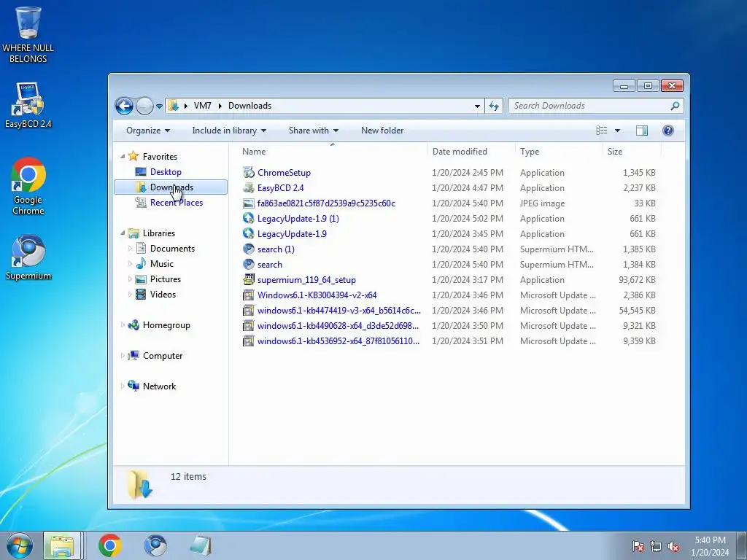Open Supermium desktop shortcut
The height and width of the screenshot is (560, 747).
[28, 257]
